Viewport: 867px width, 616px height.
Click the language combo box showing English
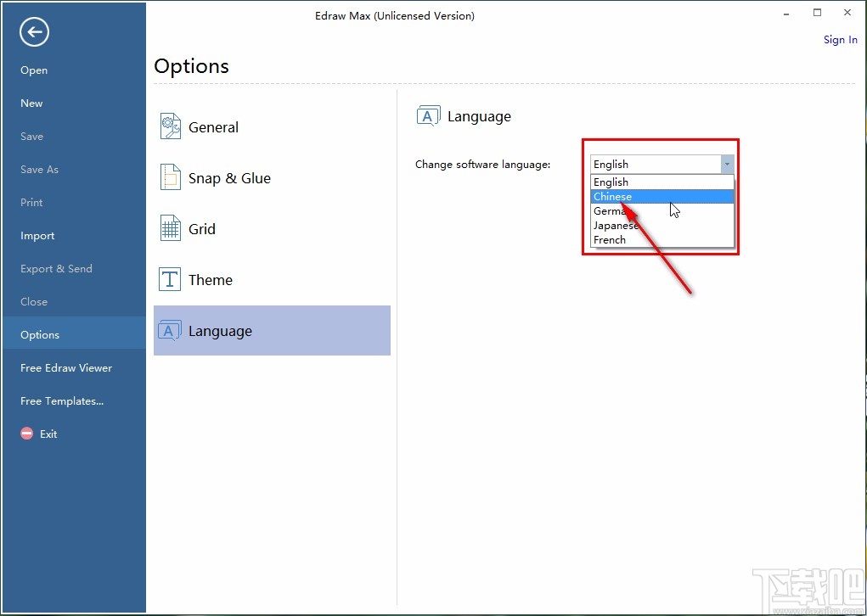662,164
